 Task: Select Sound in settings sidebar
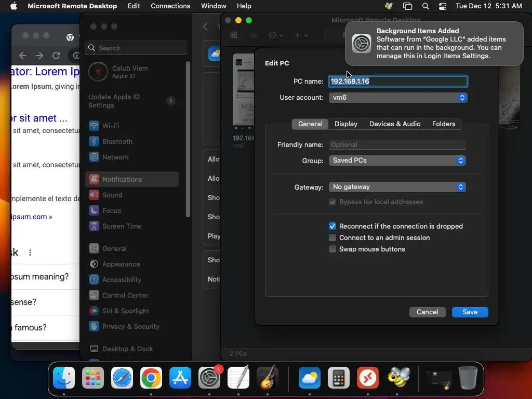132,195
